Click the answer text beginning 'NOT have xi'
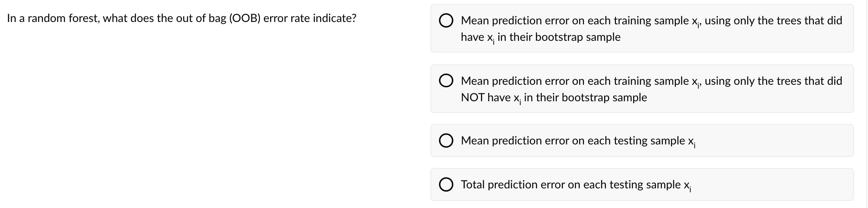This screenshot has width=868, height=208. pos(554,98)
